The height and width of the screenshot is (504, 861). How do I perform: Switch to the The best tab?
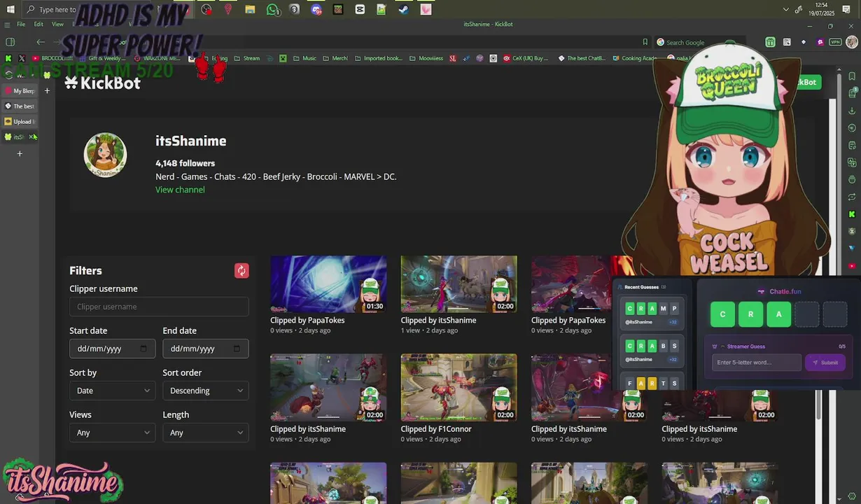click(19, 106)
